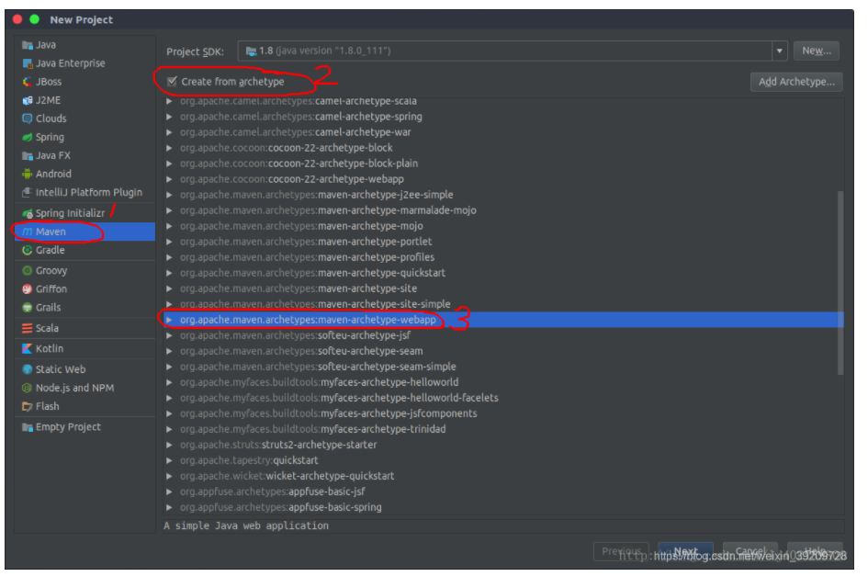Click the Add Archetype... button

[796, 82]
